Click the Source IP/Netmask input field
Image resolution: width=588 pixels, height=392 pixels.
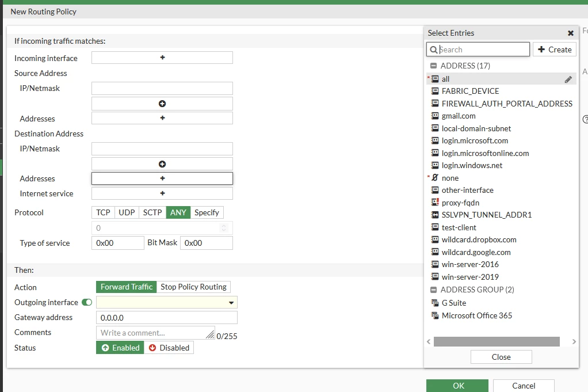pos(162,88)
